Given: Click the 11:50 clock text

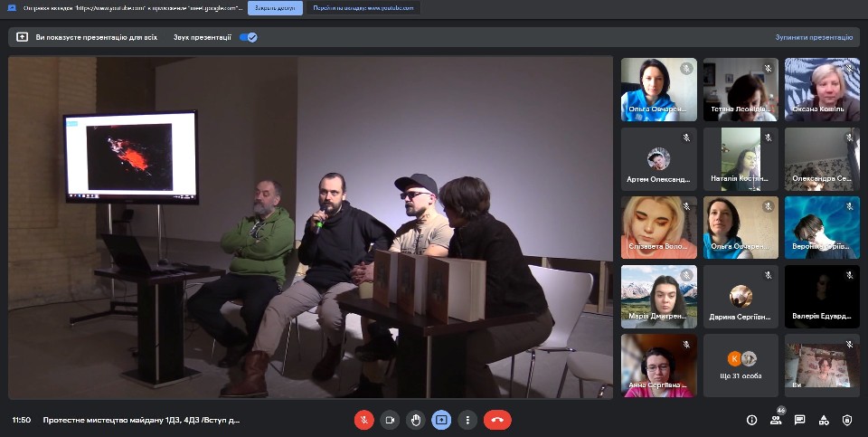Looking at the screenshot, I should point(22,420).
